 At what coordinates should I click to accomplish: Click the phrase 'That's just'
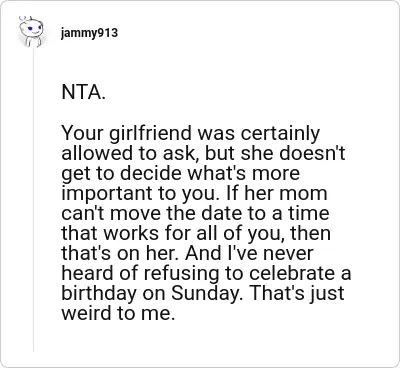(297, 294)
